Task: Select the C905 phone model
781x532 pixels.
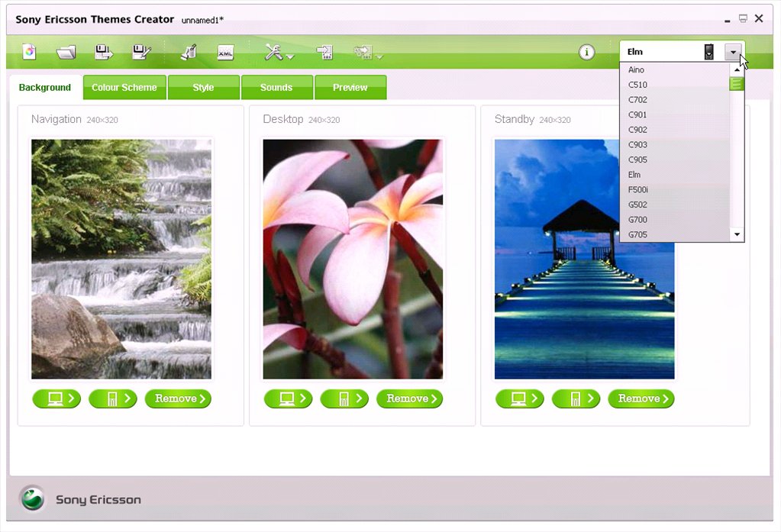Action: [x=674, y=160]
